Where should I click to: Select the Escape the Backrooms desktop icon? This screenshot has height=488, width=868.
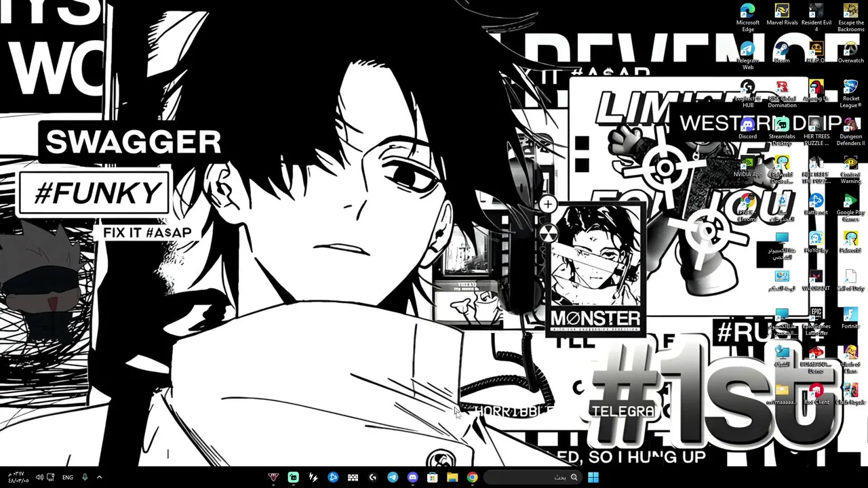pyautogui.click(x=850, y=18)
